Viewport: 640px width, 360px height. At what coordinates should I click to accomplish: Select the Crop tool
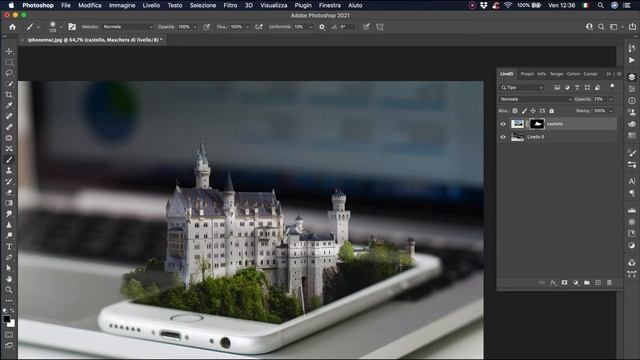(9, 95)
